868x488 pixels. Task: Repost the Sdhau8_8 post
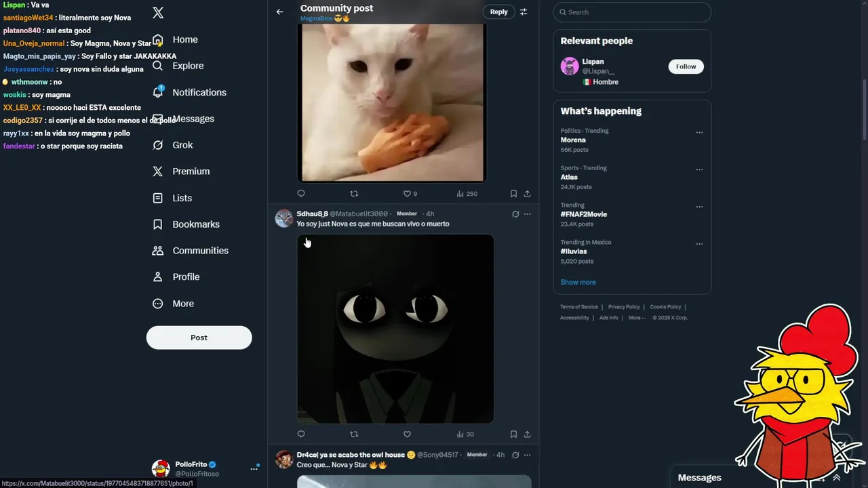pos(354,434)
